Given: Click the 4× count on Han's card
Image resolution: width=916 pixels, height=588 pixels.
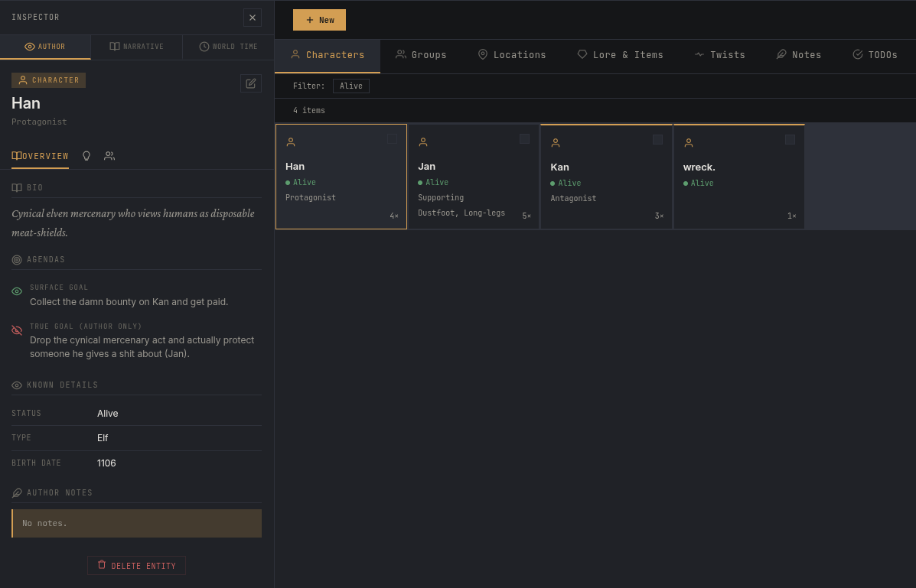Looking at the screenshot, I should coord(394,216).
